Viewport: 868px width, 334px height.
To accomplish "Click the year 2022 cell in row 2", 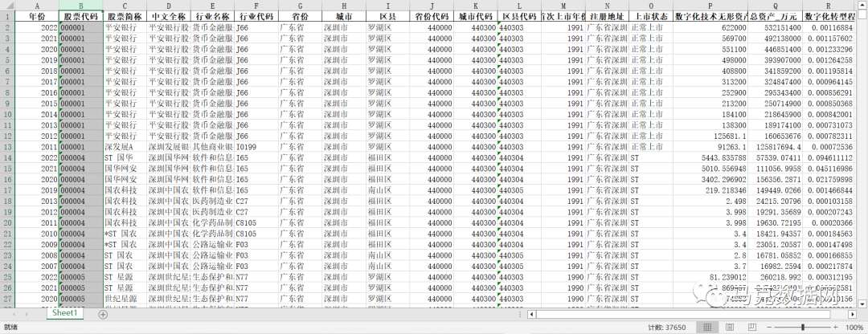I will pos(36,27).
